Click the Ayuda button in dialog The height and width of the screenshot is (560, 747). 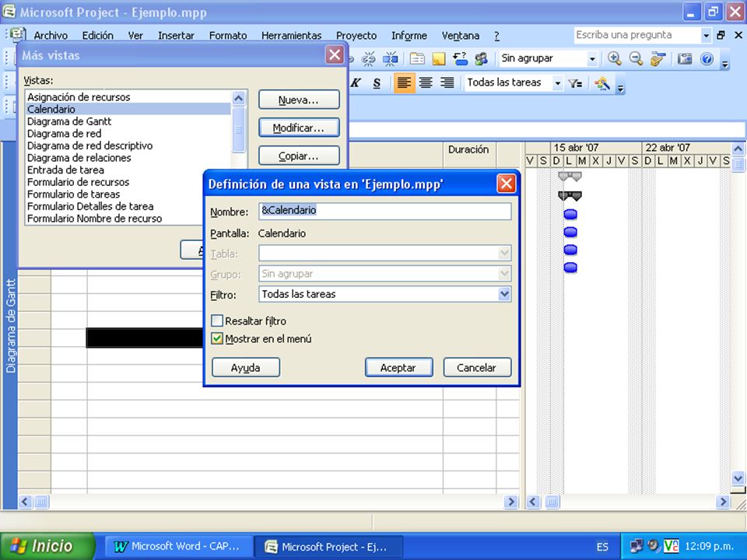click(x=246, y=368)
